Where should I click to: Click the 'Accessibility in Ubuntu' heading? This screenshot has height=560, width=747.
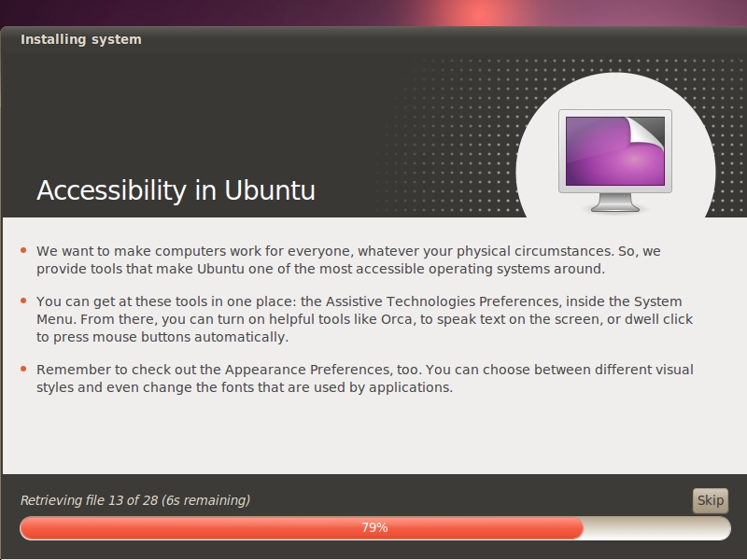[x=176, y=190]
